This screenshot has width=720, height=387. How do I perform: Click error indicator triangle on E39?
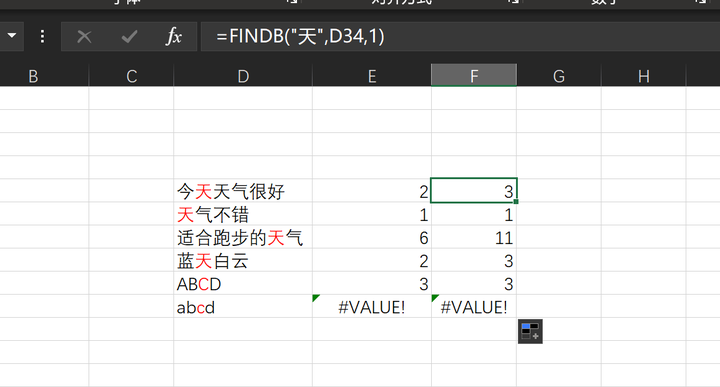[x=316, y=298]
